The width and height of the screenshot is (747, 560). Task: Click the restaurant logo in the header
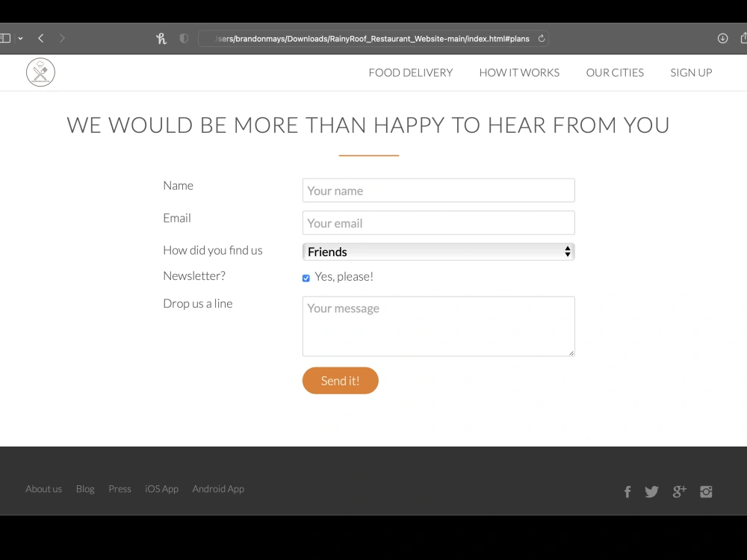pyautogui.click(x=40, y=72)
